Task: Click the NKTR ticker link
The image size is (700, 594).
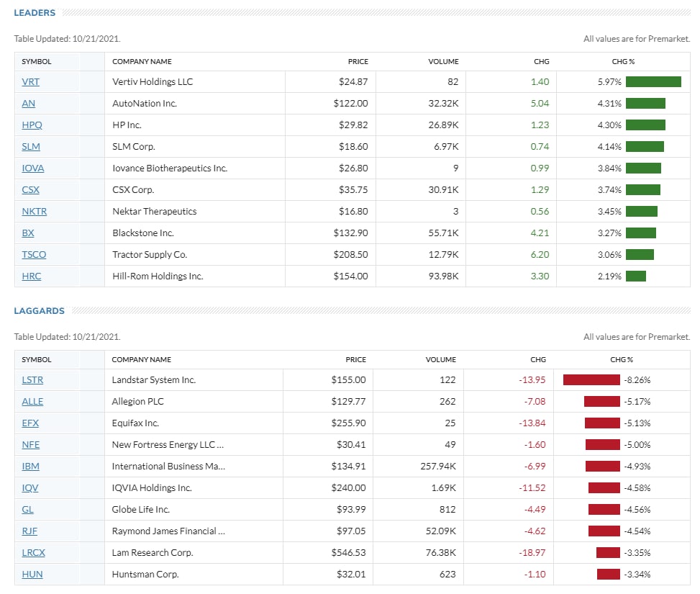Action: point(34,212)
